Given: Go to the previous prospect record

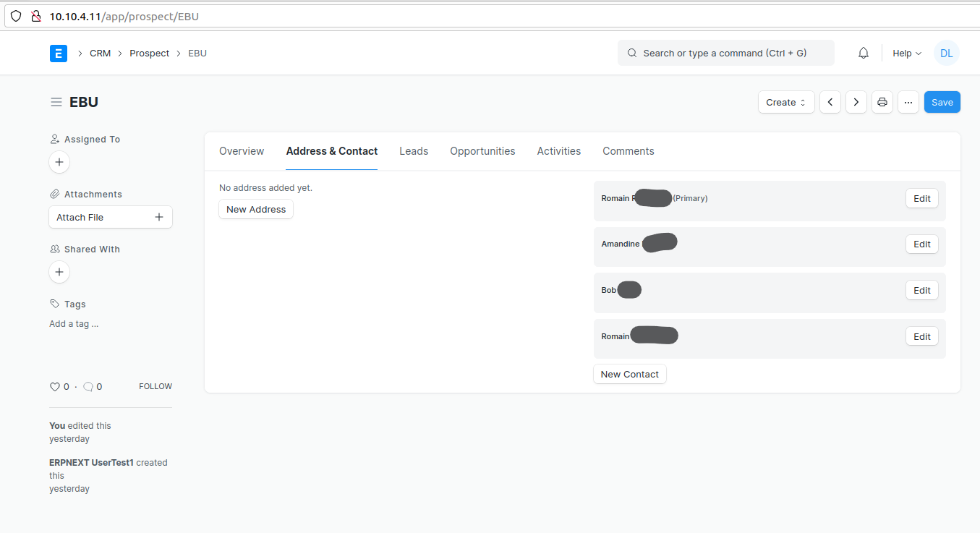Looking at the screenshot, I should pos(830,102).
